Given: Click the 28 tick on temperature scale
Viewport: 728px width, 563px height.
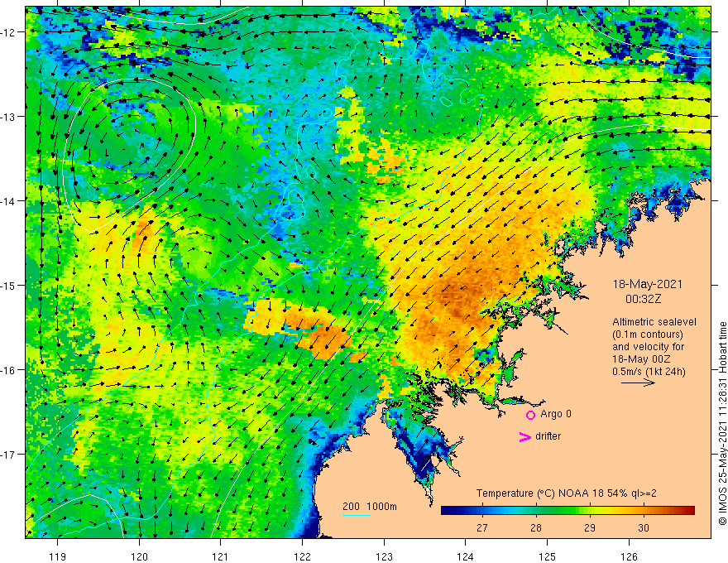Looking at the screenshot, I should (x=536, y=527).
